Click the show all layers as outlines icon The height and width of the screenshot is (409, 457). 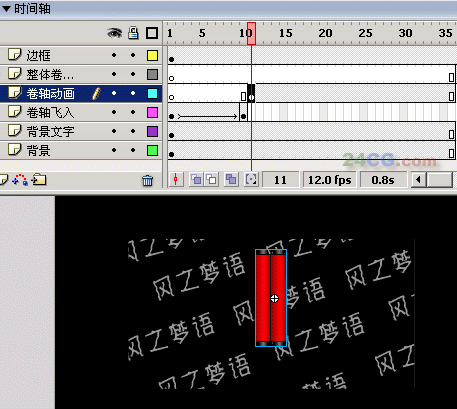click(152, 33)
